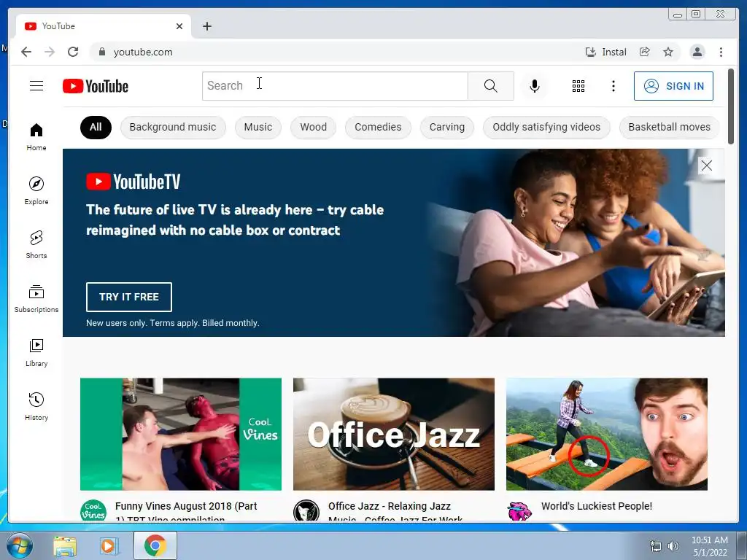Go forward in Chrome

(50, 52)
